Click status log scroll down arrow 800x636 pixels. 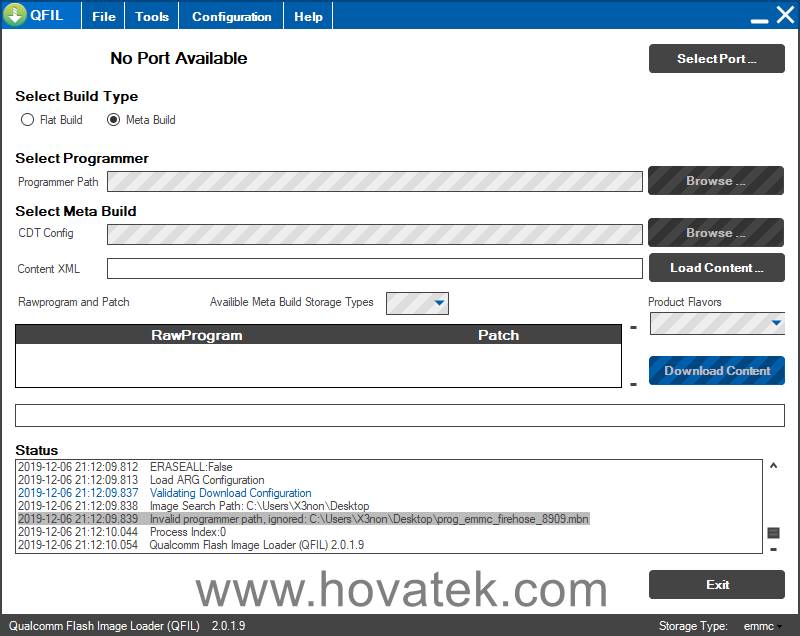tap(773, 549)
